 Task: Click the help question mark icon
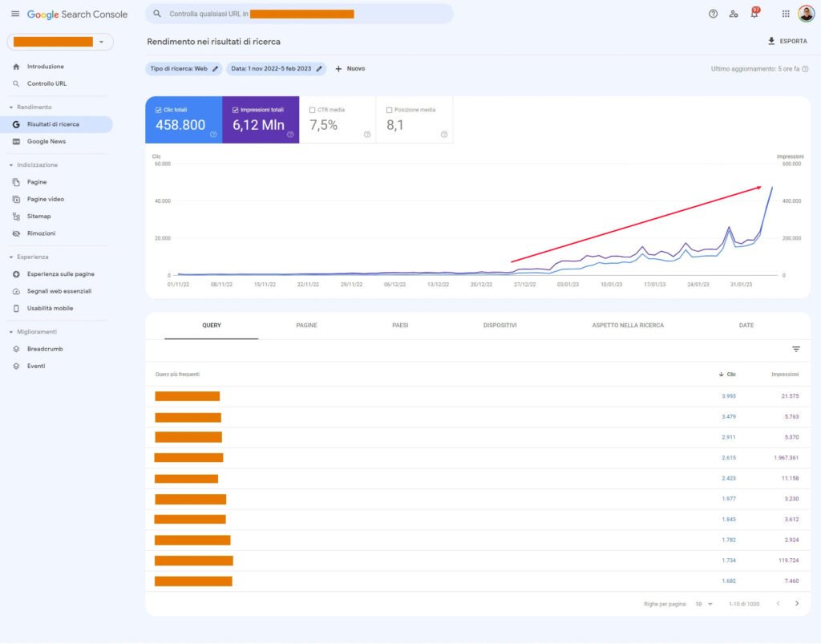(x=713, y=14)
